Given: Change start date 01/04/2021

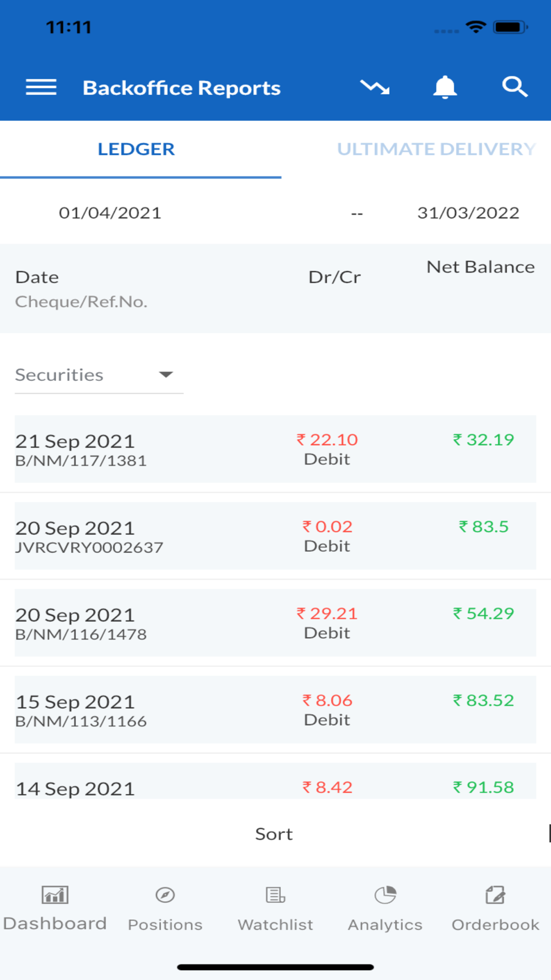Looking at the screenshot, I should pyautogui.click(x=110, y=213).
